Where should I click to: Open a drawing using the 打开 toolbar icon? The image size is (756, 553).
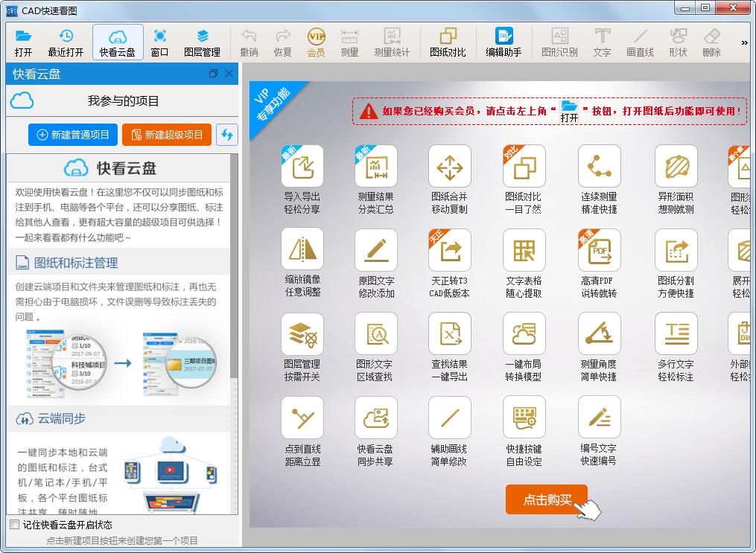click(22, 42)
